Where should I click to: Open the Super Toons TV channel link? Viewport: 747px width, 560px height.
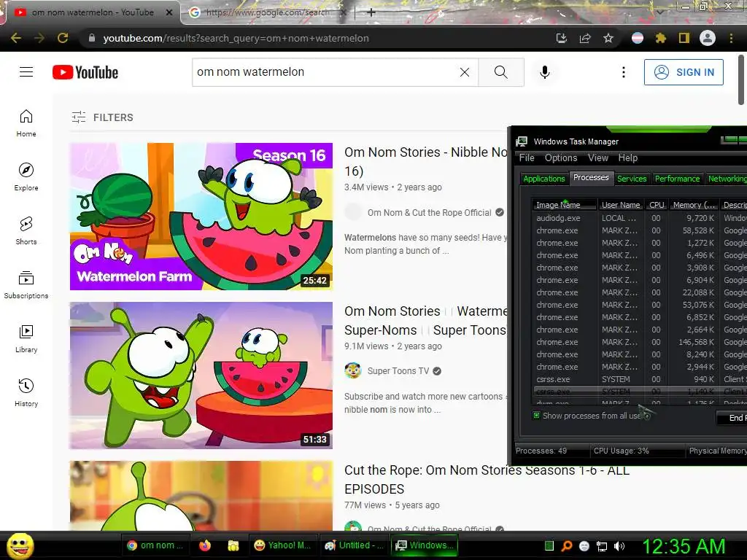[398, 371]
